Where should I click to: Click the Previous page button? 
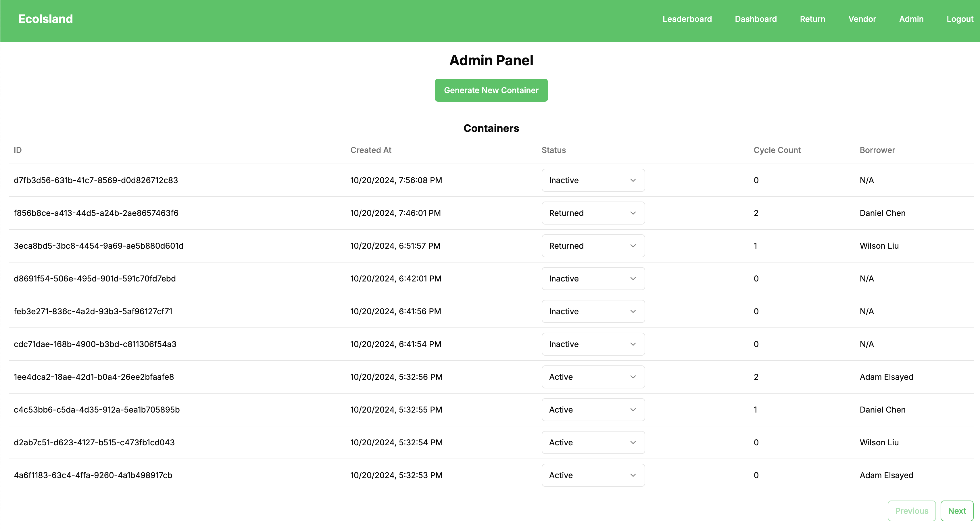911,511
